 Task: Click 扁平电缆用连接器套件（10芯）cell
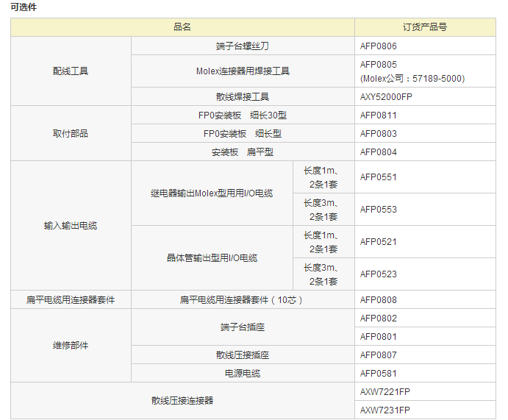click(243, 300)
